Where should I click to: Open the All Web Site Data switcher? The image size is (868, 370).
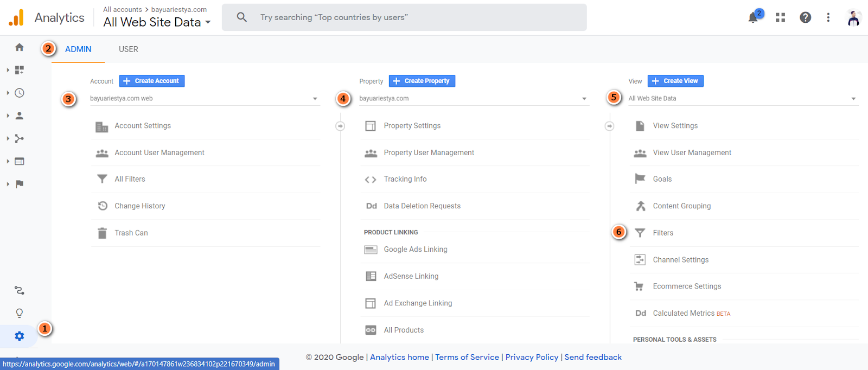tap(157, 22)
